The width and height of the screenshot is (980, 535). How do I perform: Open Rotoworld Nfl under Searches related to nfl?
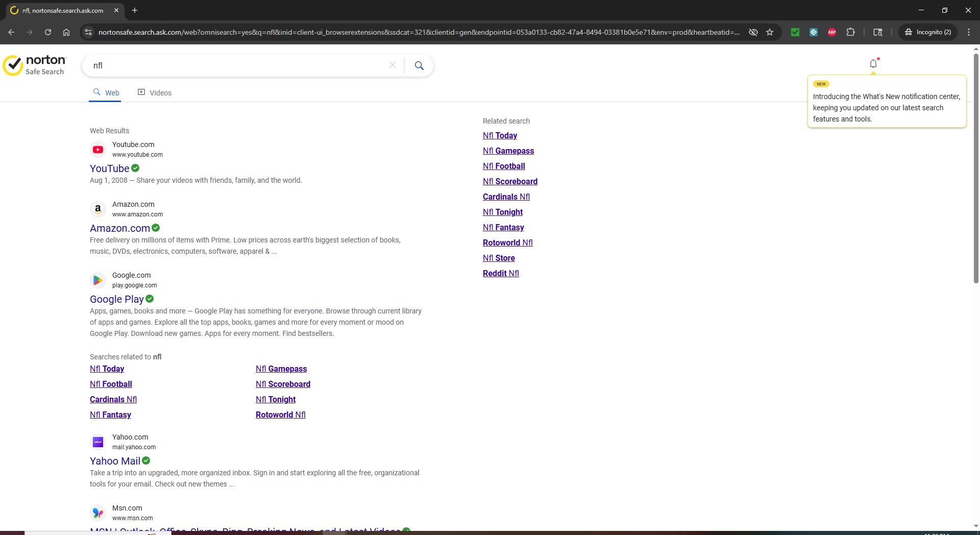pos(281,415)
